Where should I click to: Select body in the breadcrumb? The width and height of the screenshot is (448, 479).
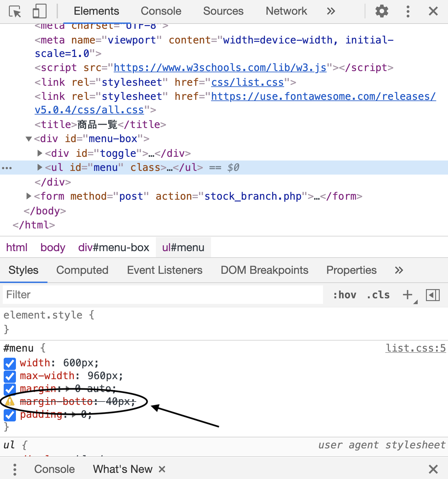(53, 247)
